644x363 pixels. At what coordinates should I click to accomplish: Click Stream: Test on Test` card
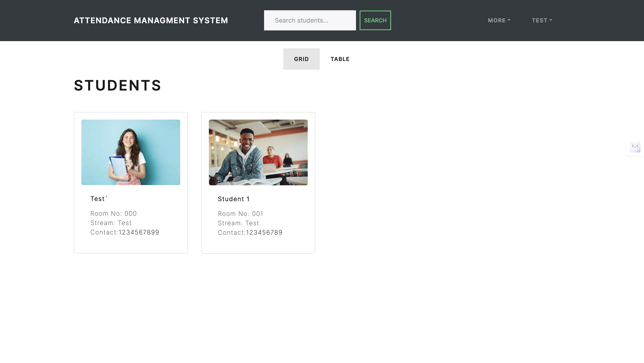coord(111,223)
